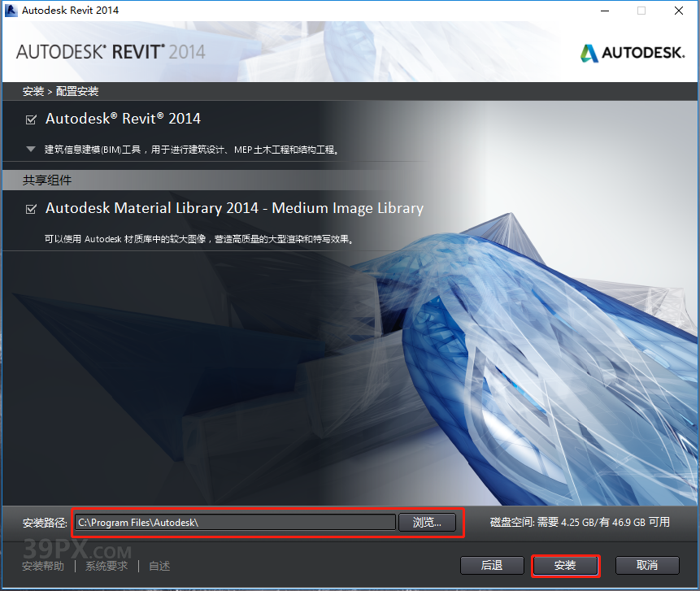Collapse the Revit 2014 product details arrow

tap(31, 149)
